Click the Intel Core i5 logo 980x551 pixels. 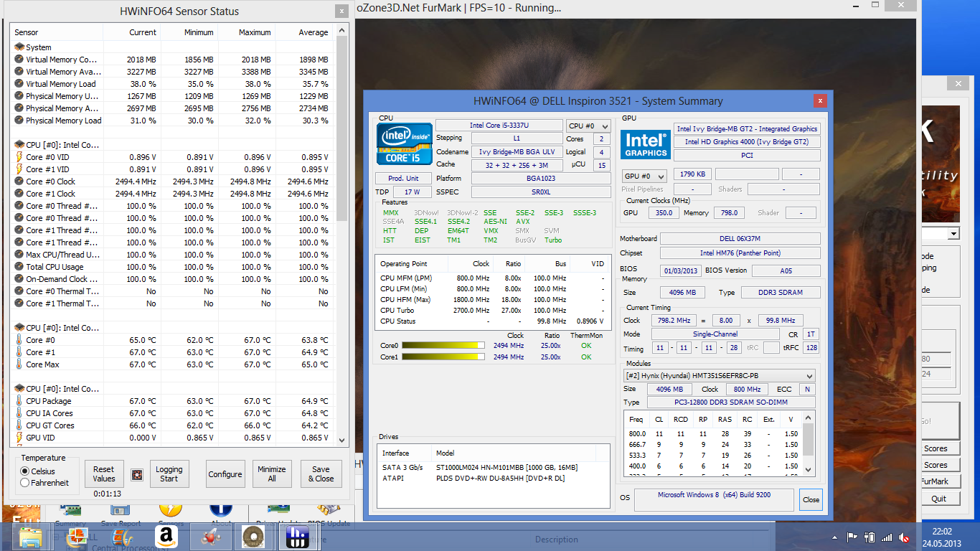[404, 143]
